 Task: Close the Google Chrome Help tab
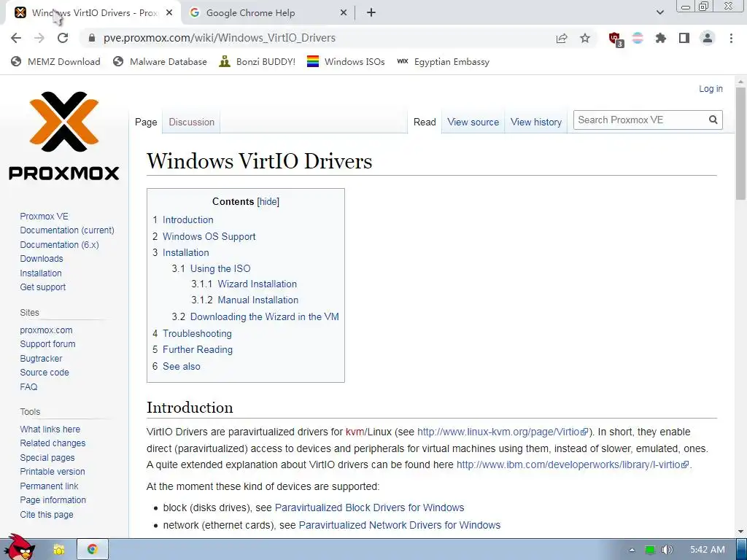(344, 13)
